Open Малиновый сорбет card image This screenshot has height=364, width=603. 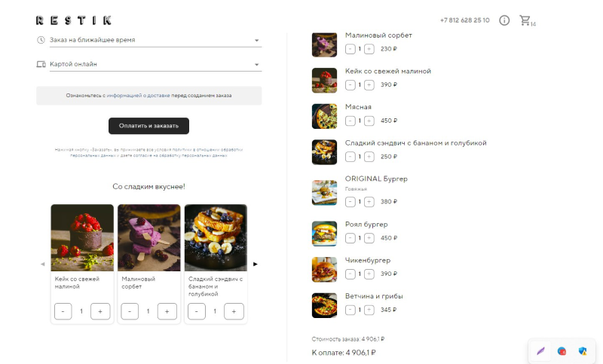click(148, 237)
